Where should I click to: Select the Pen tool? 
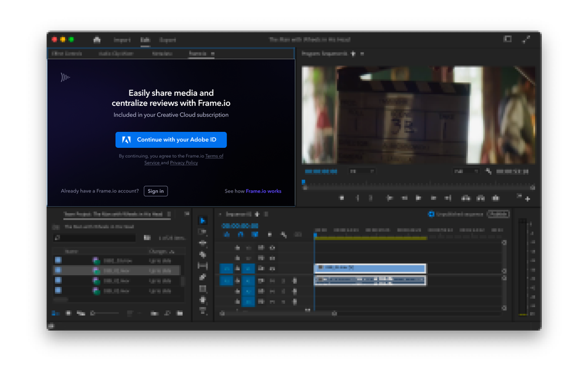[x=202, y=277]
